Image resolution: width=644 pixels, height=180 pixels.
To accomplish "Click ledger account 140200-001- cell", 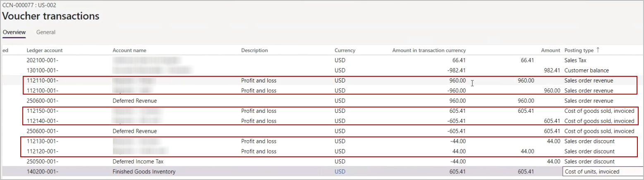I will 43,172.
